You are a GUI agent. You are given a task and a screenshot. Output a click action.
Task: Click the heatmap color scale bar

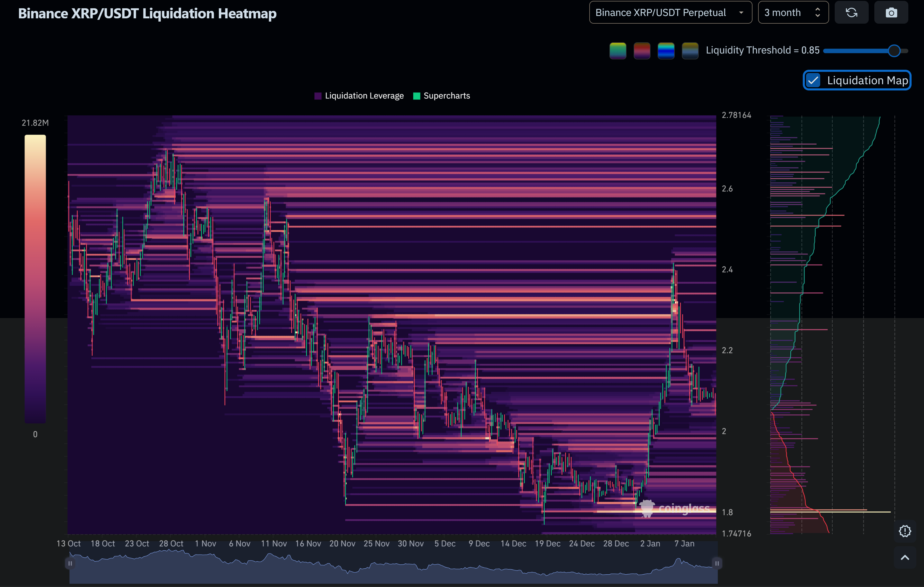(35, 279)
